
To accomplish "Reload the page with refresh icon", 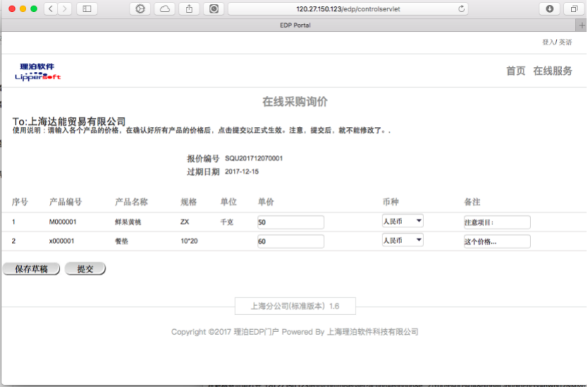I will 462,8.
